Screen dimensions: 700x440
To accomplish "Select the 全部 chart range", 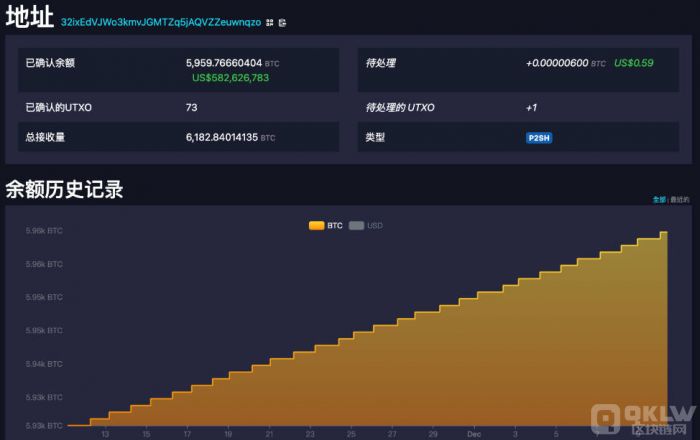I will (x=659, y=200).
